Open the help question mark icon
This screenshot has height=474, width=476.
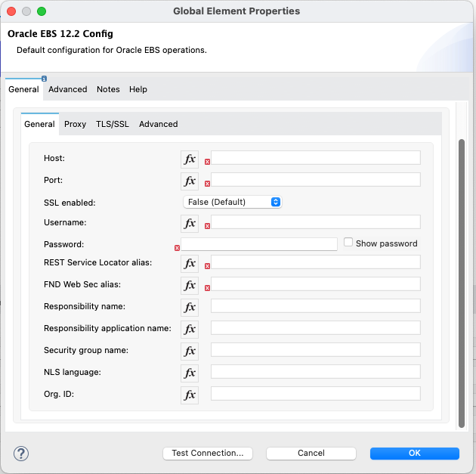point(21,454)
